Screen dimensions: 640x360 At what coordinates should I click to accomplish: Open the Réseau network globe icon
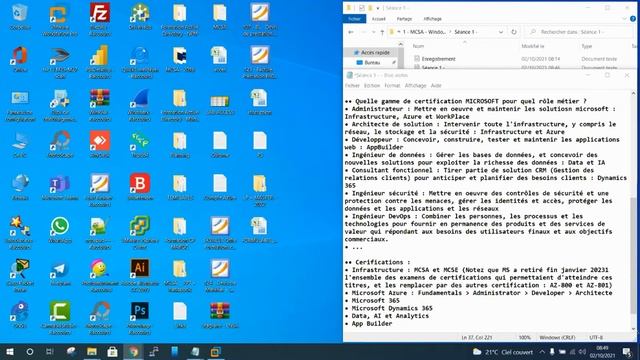pyautogui.click(x=20, y=187)
